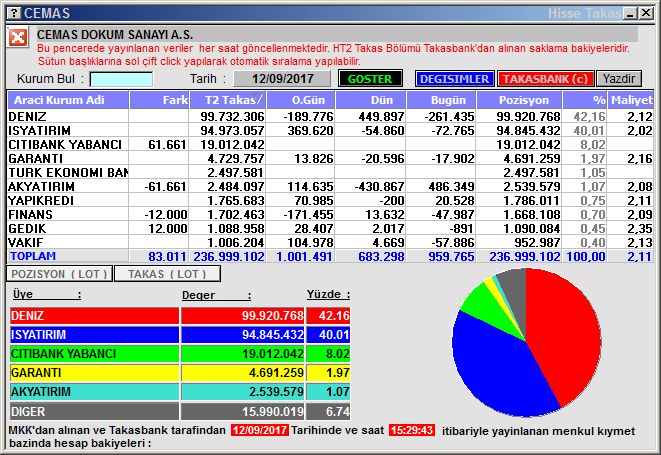Sort by Pozisyon column header
Image resolution: width=661 pixels, height=455 pixels.
tap(519, 100)
